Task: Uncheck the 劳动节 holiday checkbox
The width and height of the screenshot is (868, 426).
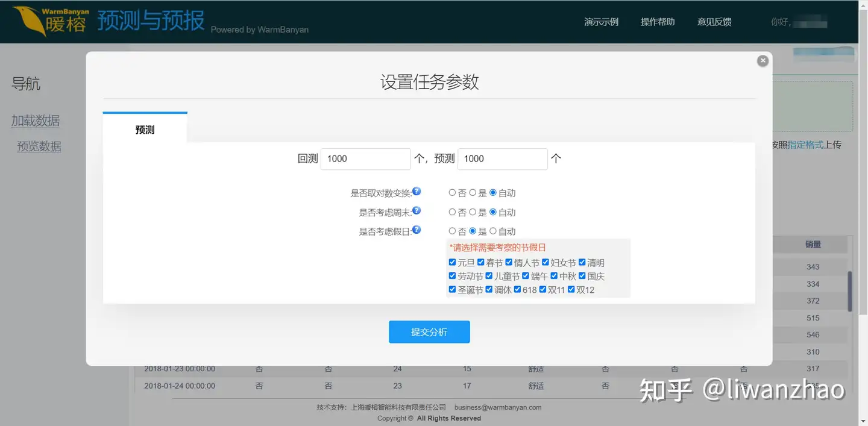Action: coord(453,276)
